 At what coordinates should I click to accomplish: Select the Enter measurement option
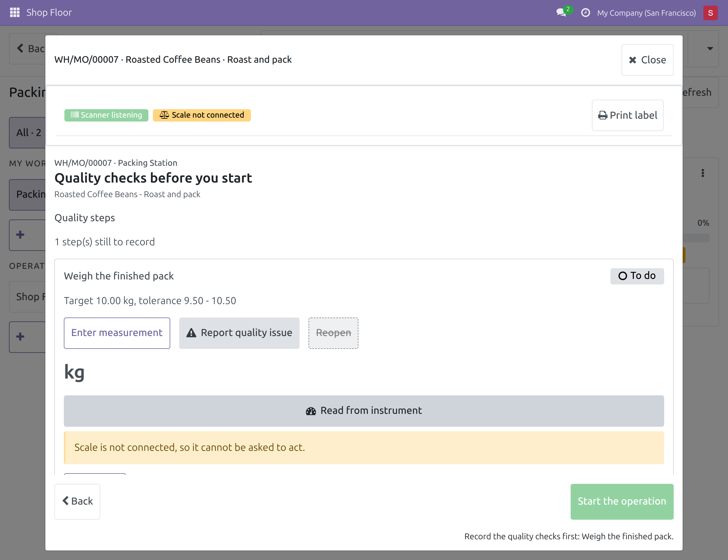(x=117, y=333)
